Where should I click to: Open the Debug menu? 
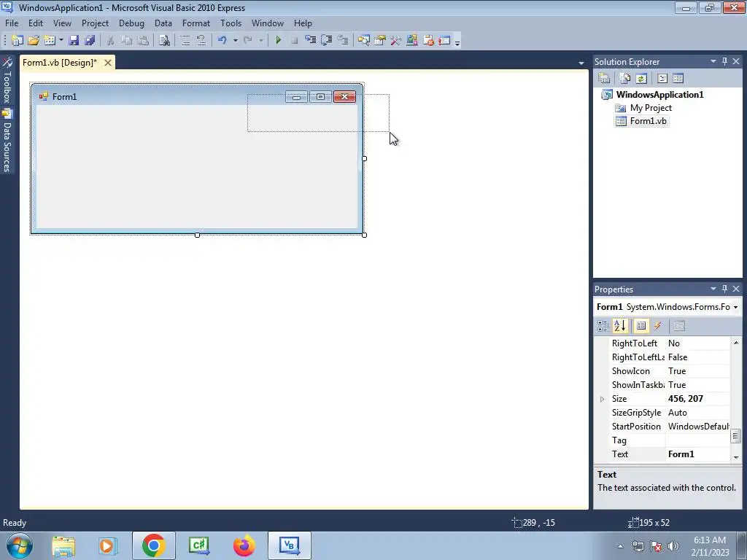pos(131,23)
